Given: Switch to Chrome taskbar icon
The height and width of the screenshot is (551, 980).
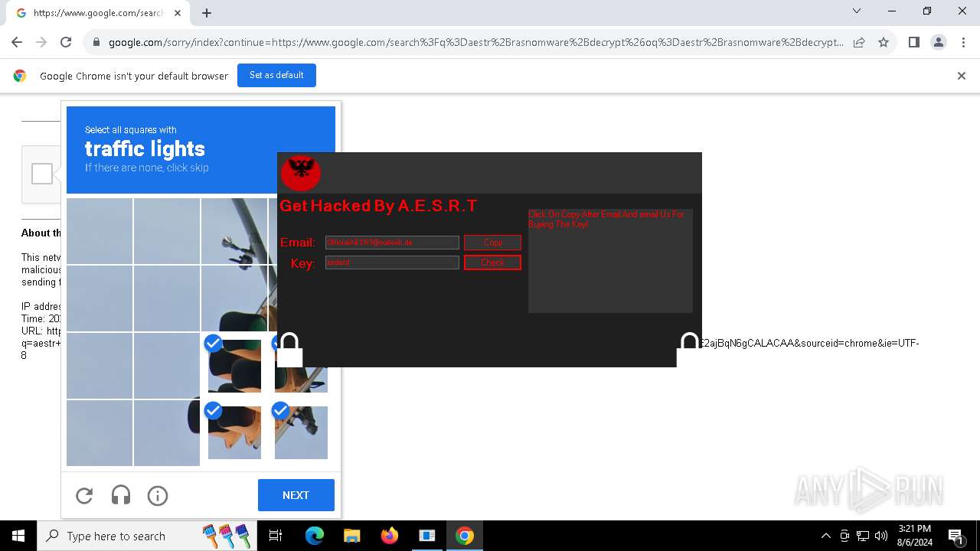Looking at the screenshot, I should (x=464, y=536).
